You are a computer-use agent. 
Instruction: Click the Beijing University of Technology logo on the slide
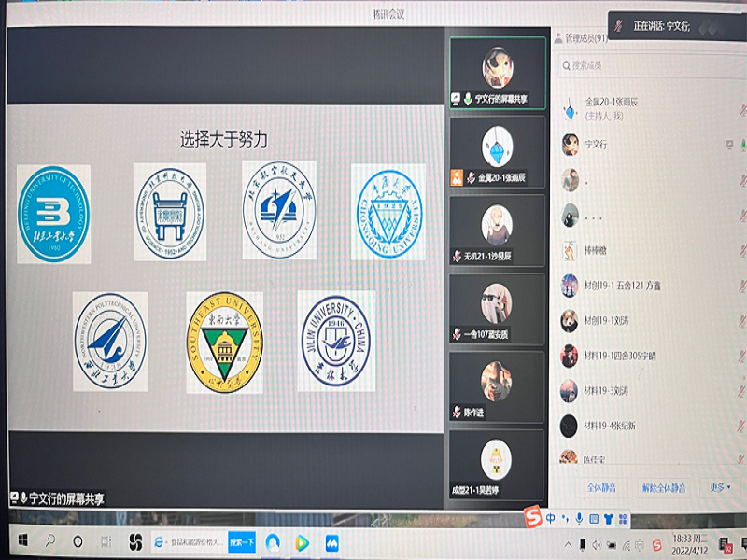(54, 214)
